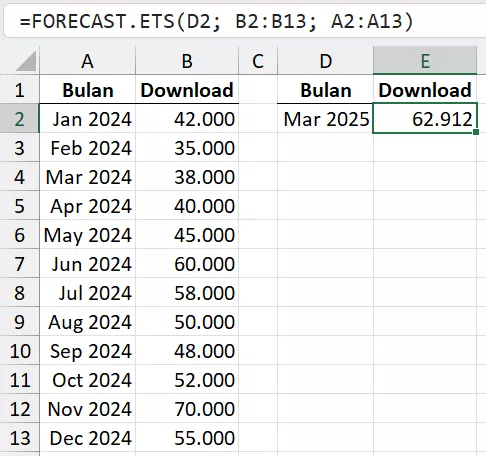Select row 11 header
The image size is (486, 456).
[19, 380]
